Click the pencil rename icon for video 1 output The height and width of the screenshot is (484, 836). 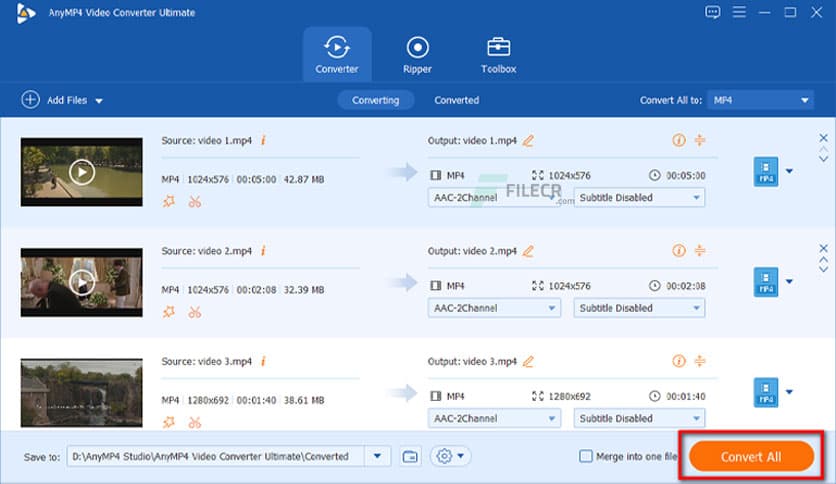(528, 141)
